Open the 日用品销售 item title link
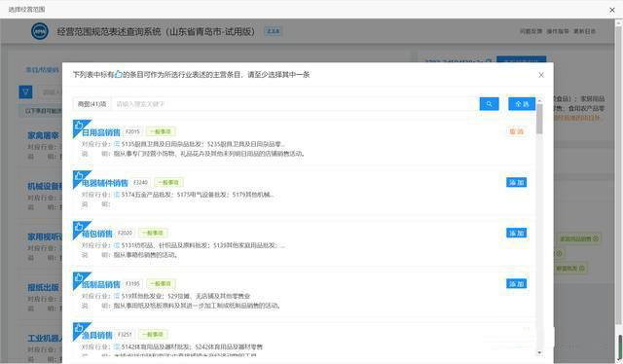The image size is (623, 364). pyautogui.click(x=101, y=132)
